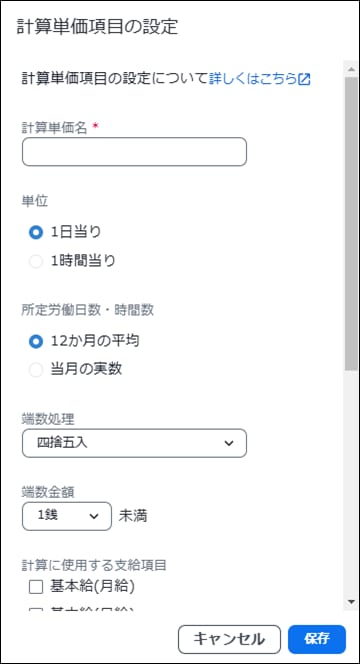Click the chevron in 四捨五入 dropdown
360x664 pixels.
point(229,443)
